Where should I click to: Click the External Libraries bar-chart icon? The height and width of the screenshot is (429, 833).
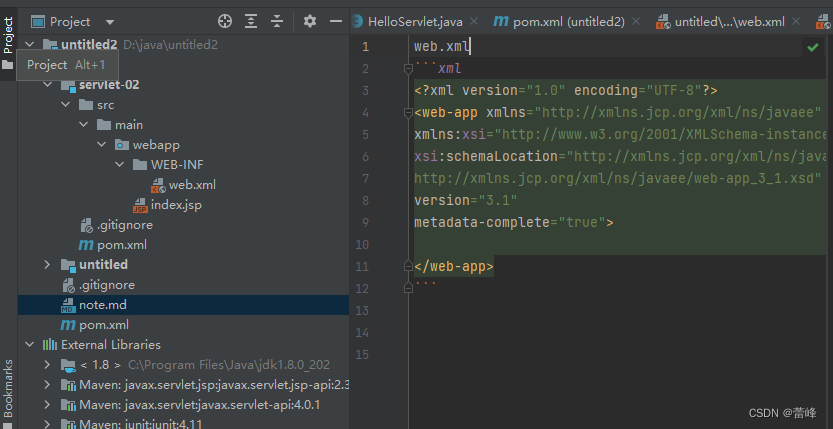click(x=49, y=345)
